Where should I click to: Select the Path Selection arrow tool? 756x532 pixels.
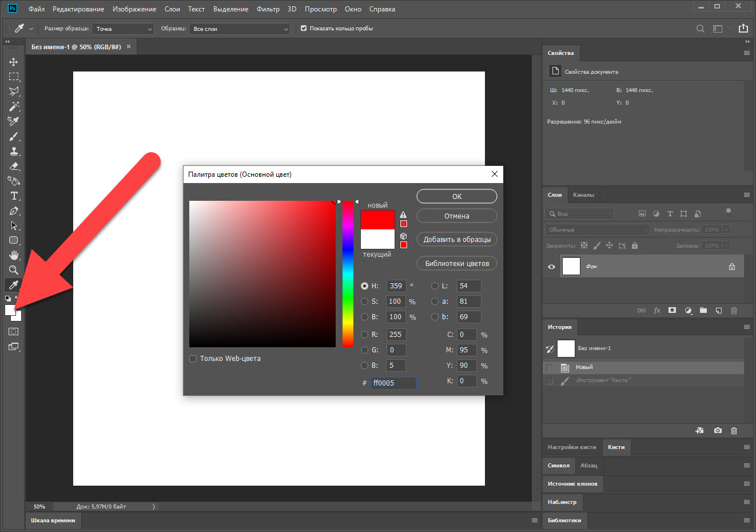14,225
